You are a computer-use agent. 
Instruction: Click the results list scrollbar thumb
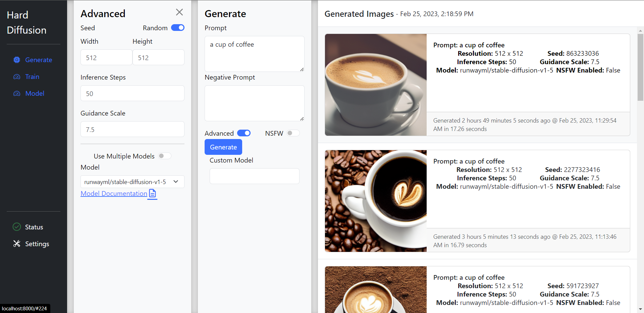pos(640,67)
